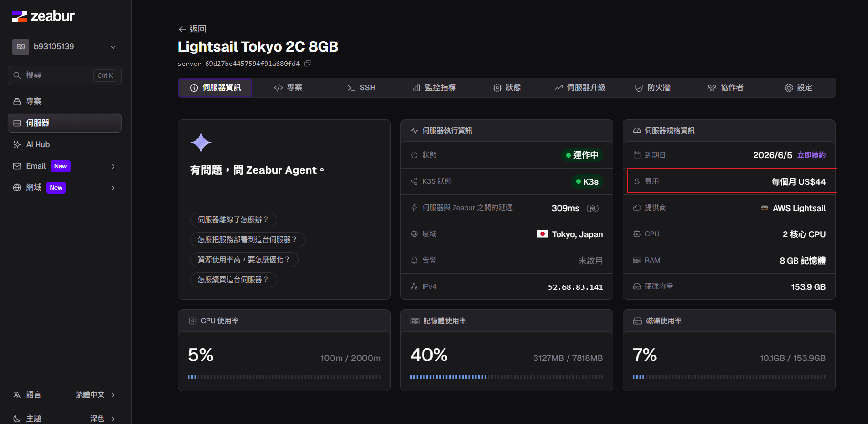Open the 主題 theme selector
The height and width of the screenshot is (424, 868).
tap(65, 418)
